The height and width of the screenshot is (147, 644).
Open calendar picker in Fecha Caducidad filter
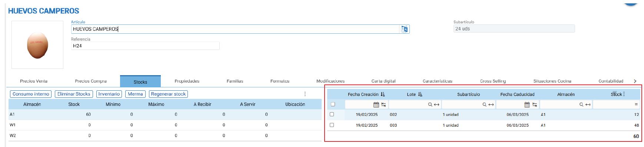(527, 105)
